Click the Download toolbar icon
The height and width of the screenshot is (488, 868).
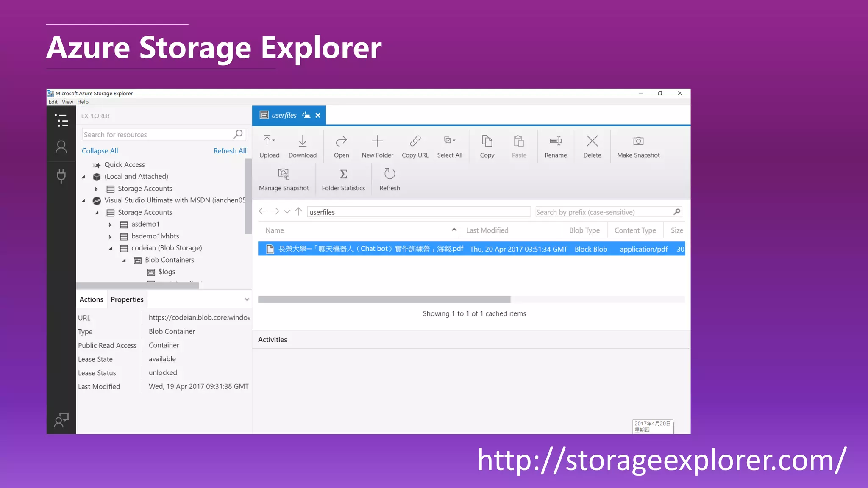[302, 141]
